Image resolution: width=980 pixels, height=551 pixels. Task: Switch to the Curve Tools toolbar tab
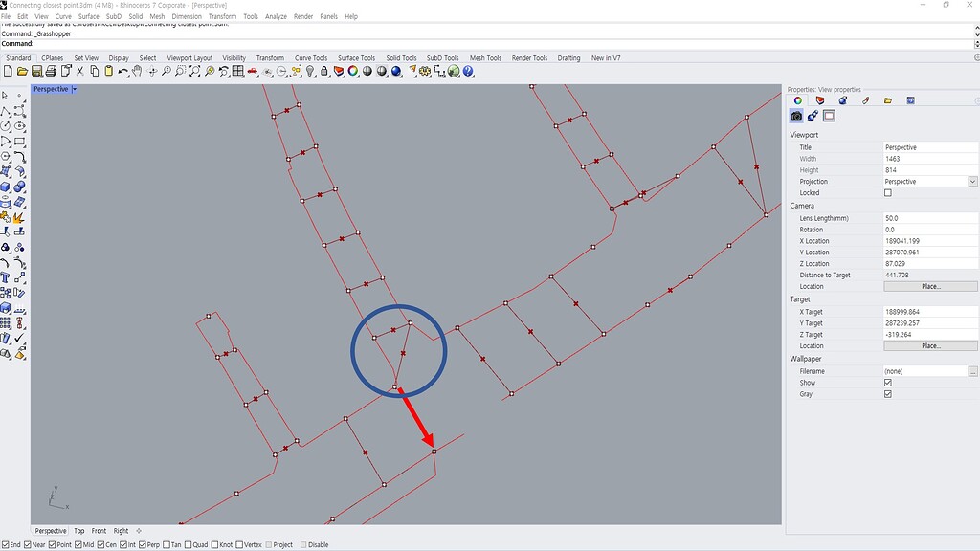(x=311, y=57)
